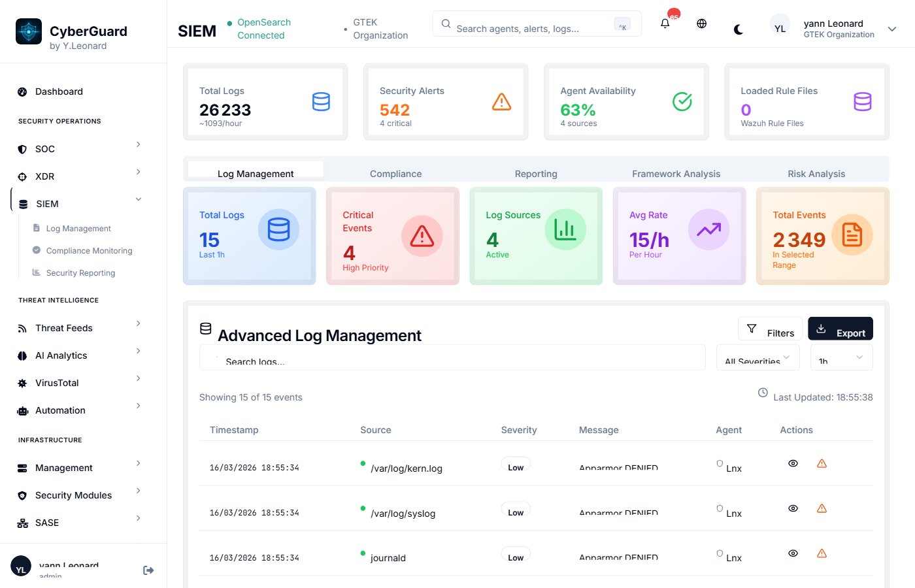
Task: Select the SASE infrastructure icon
Action: click(x=22, y=522)
